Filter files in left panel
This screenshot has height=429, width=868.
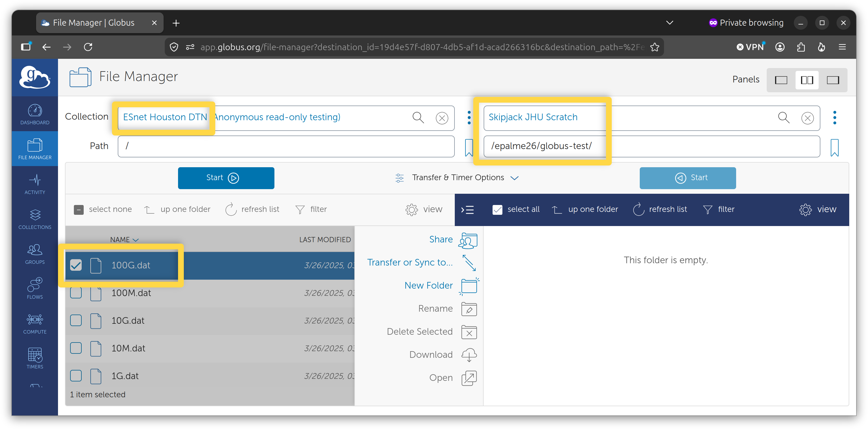pyautogui.click(x=311, y=209)
